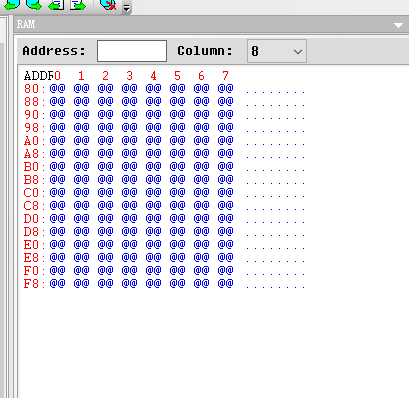
Task: Click the cyan chip icon with right green arrow
Action: (x=34, y=5)
